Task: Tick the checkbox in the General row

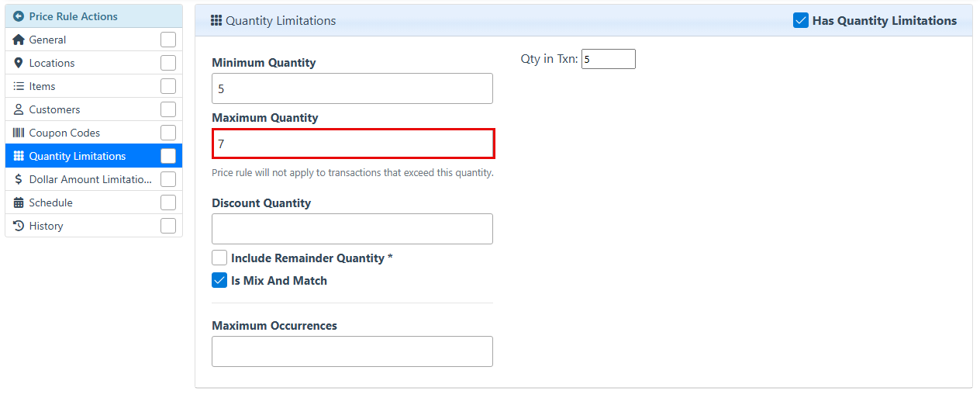Action: point(168,40)
